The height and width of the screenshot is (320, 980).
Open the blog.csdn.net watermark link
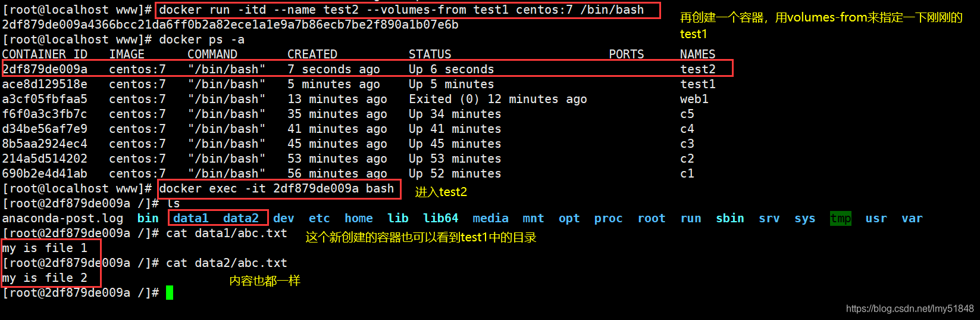click(x=910, y=308)
